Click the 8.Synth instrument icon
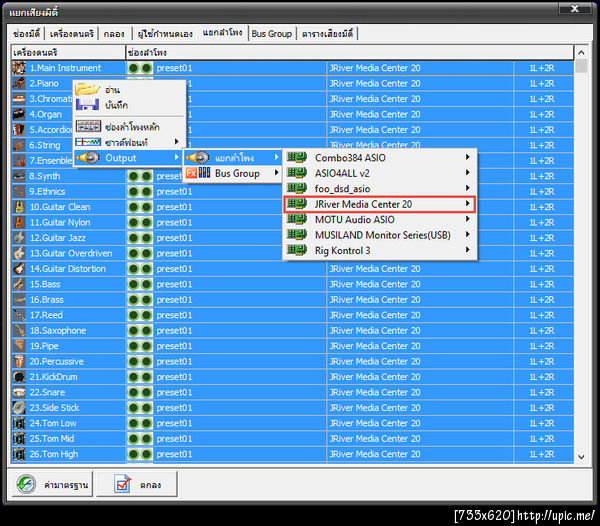 point(19,176)
